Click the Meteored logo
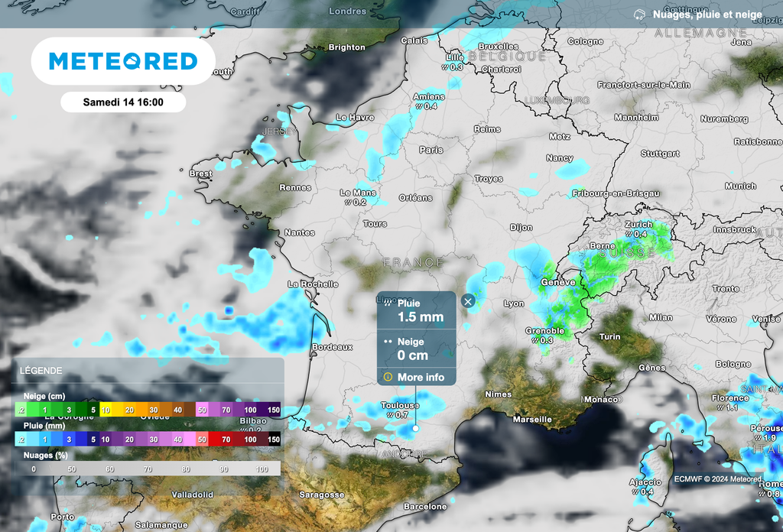 pyautogui.click(x=123, y=61)
